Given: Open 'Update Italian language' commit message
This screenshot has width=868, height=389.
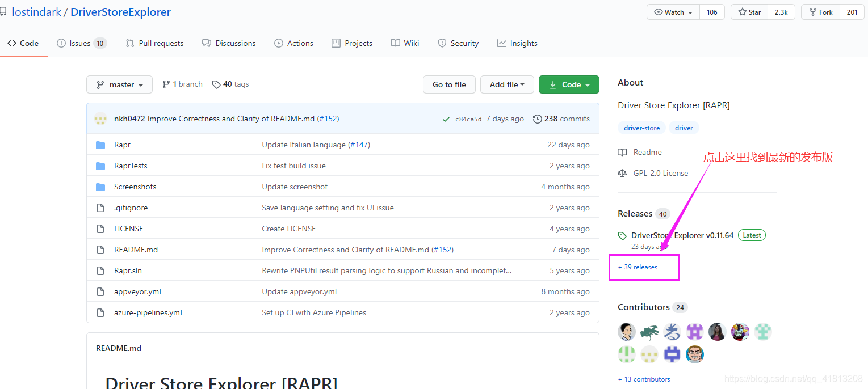Looking at the screenshot, I should [x=304, y=145].
